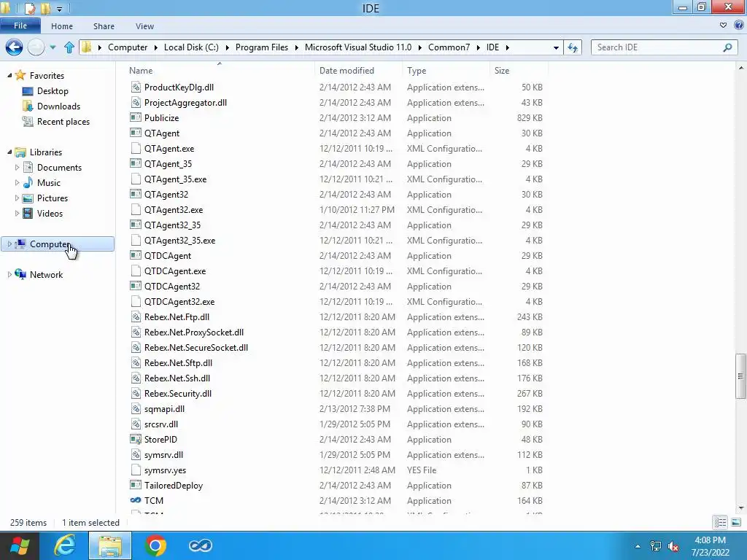Open the Local Disk (C:) breadcrumb arrow
Viewport: 747px width, 560px height.
coord(227,47)
